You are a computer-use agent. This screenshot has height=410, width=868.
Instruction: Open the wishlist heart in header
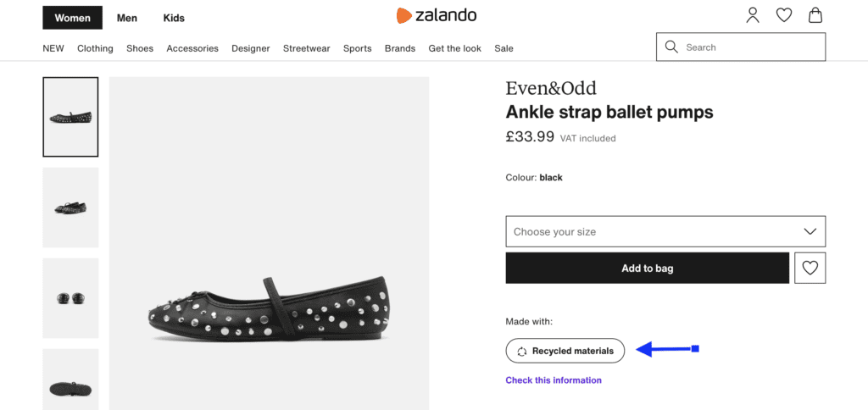[x=784, y=15]
